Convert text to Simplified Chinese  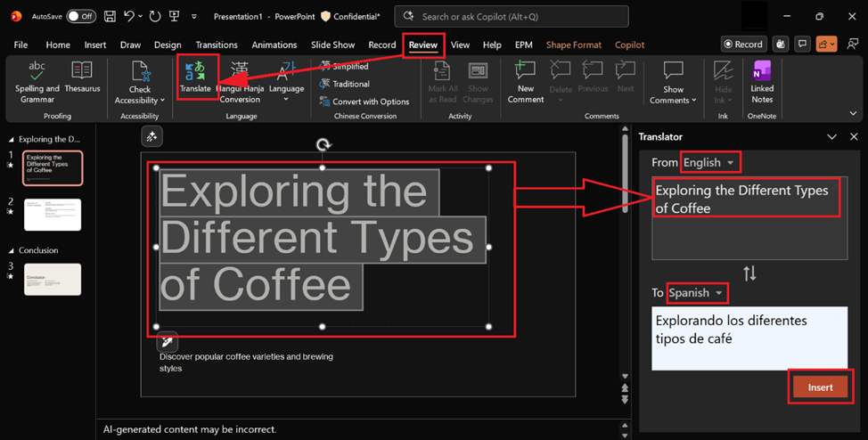[x=344, y=67]
